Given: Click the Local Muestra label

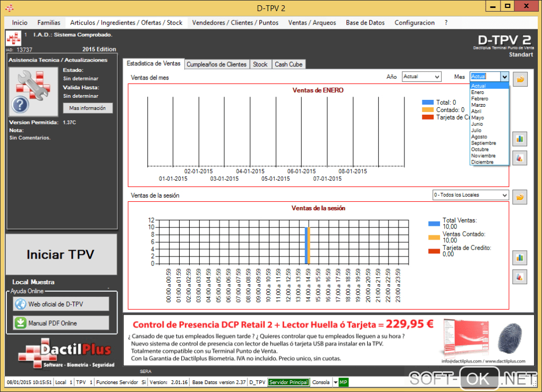Looking at the screenshot, I should click(33, 282).
